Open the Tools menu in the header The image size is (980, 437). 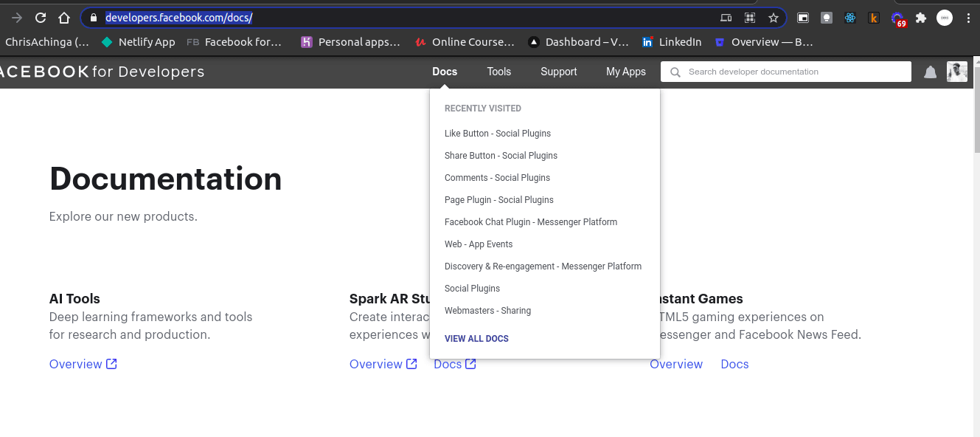(x=499, y=72)
